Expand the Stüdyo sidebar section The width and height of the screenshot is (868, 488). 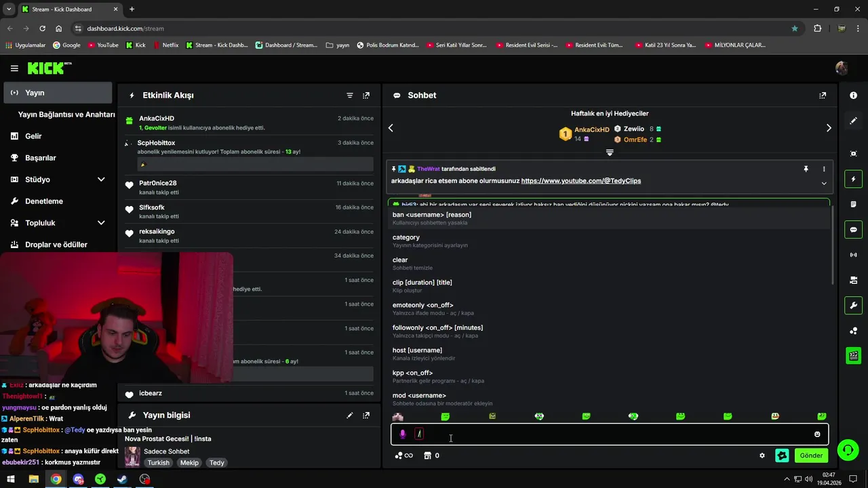pyautogui.click(x=101, y=180)
